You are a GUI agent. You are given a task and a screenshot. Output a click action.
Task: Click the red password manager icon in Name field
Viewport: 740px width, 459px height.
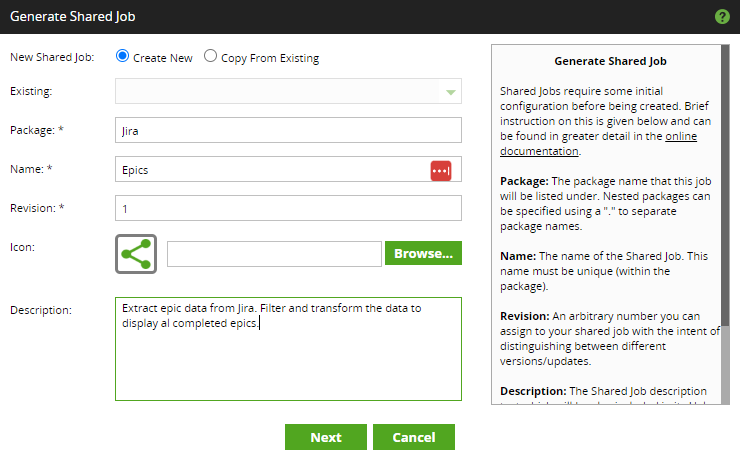click(441, 170)
